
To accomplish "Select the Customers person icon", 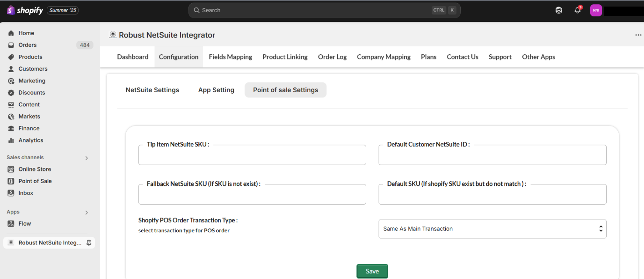I will [x=11, y=69].
